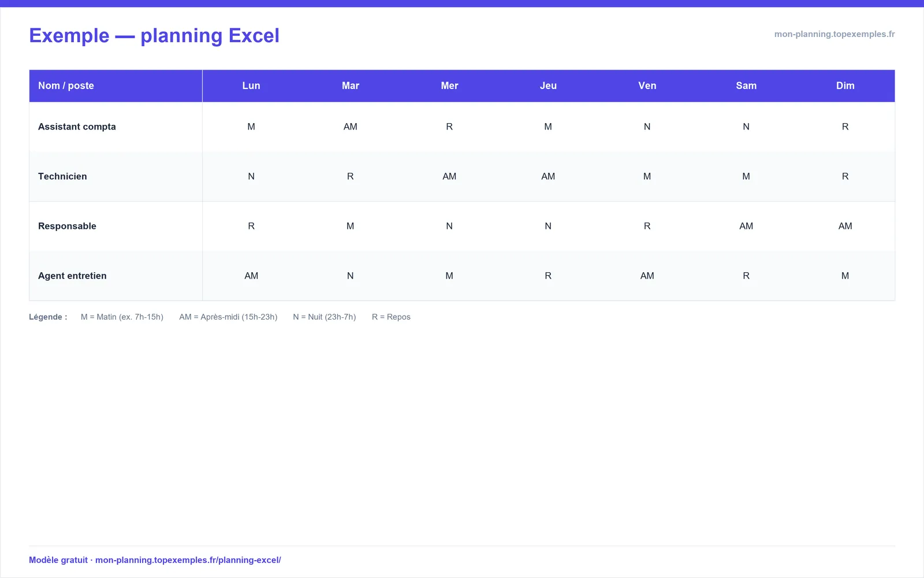The image size is (924, 578).
Task: Click the 'Légende :' label
Action: 48,317
